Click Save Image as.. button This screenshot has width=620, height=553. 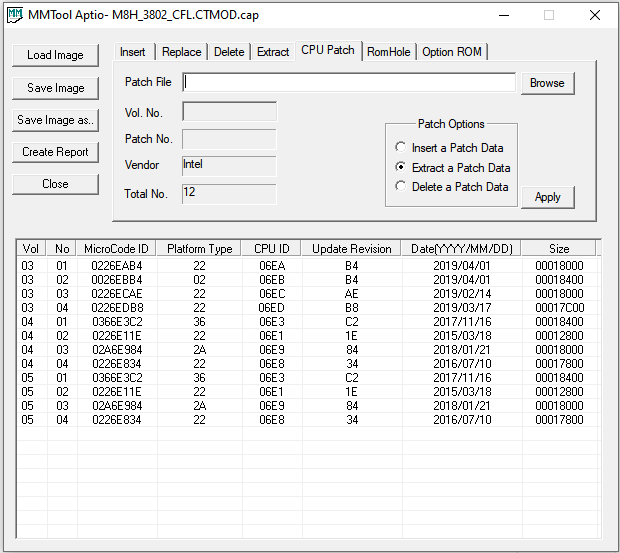click(55, 120)
